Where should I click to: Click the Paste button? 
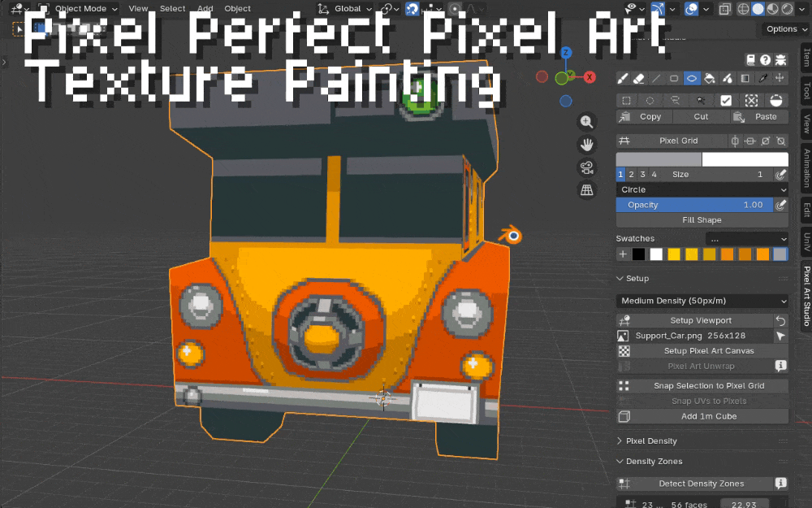click(x=760, y=117)
